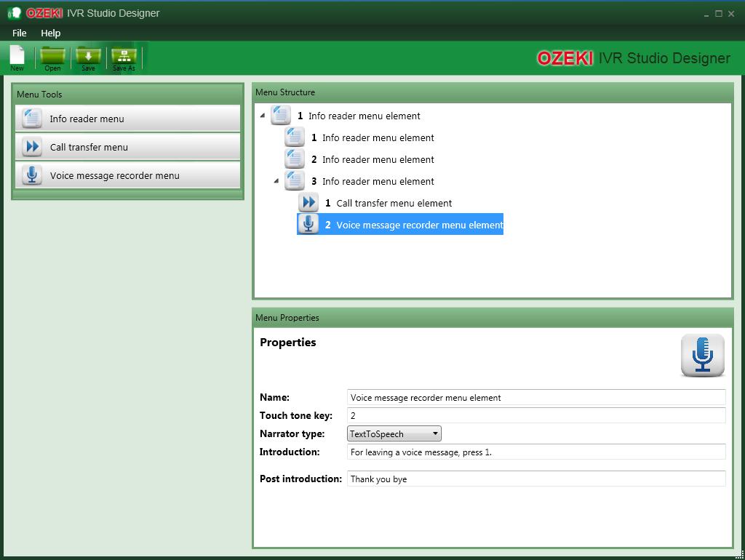Click icon of child 3 Info reader element
This screenshot has width=745, height=560.
295,181
